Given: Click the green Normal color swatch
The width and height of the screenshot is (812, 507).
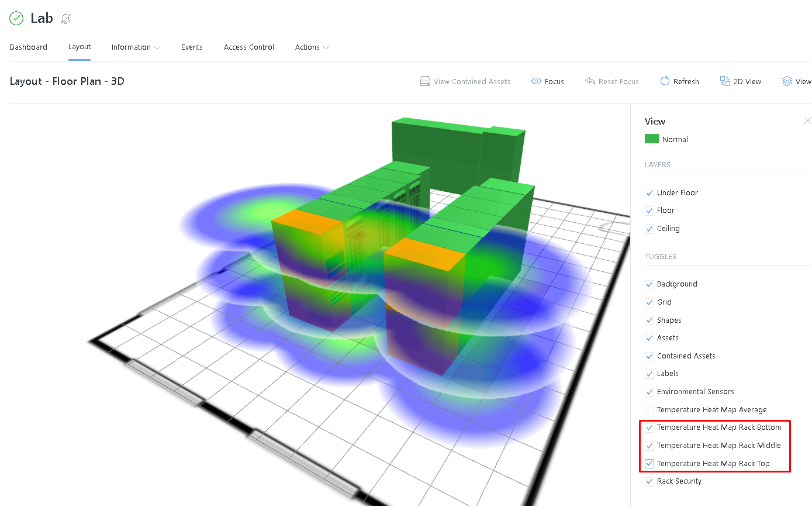Looking at the screenshot, I should pyautogui.click(x=651, y=139).
